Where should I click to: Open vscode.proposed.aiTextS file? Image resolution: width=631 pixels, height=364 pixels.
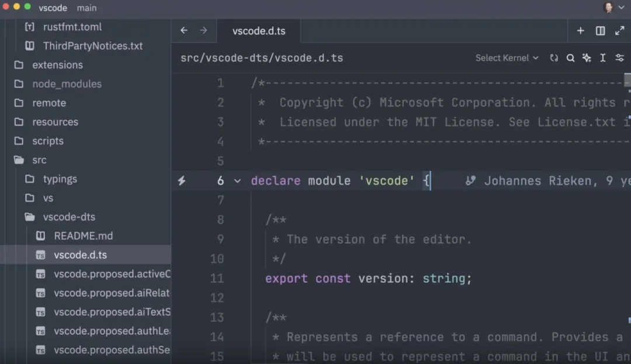click(x=112, y=312)
